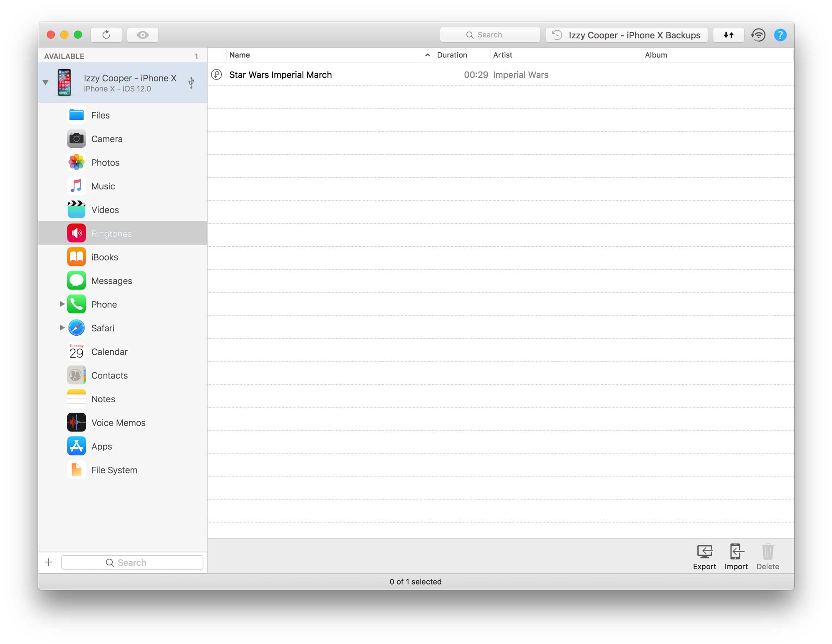This screenshot has width=832, height=644.
Task: Open the blue help question mark
Action: [x=780, y=35]
